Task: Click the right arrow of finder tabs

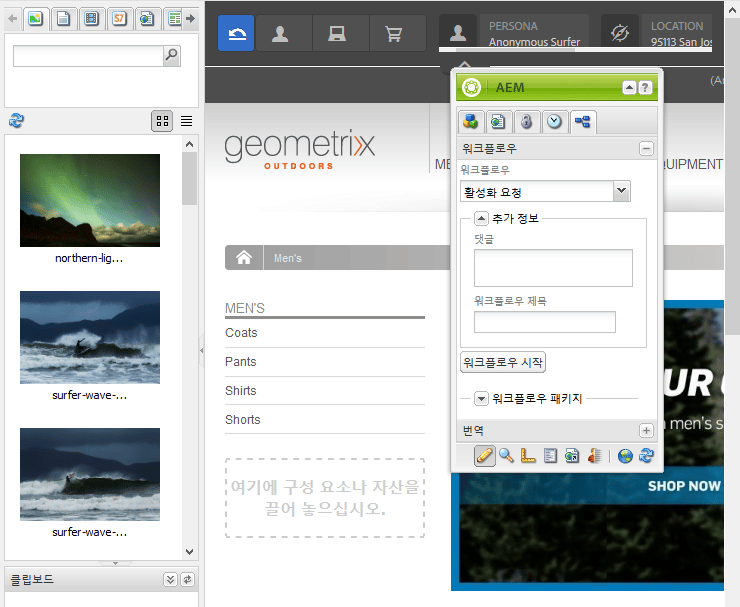Action: pos(190,18)
